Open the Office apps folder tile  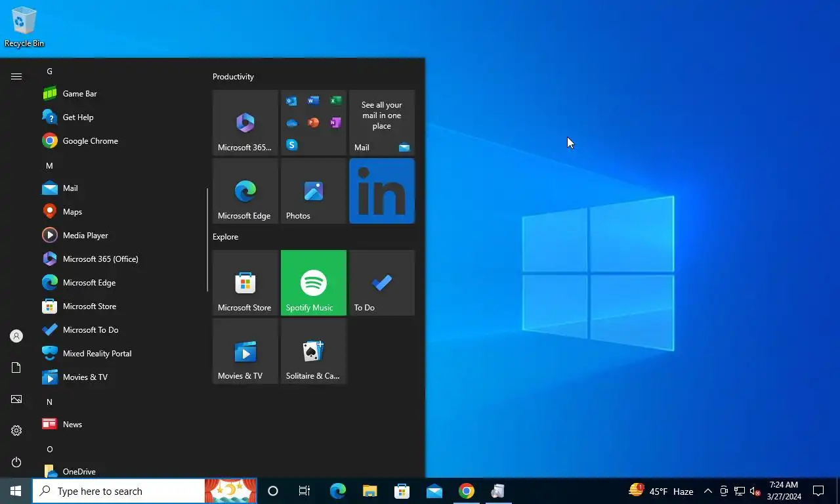(314, 123)
